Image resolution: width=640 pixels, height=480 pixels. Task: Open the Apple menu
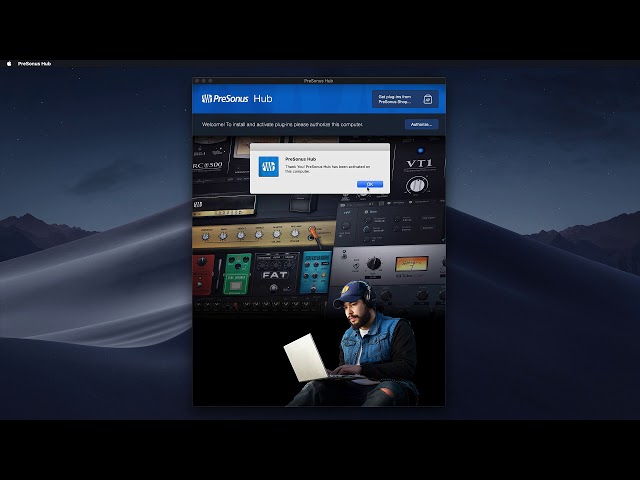9,64
